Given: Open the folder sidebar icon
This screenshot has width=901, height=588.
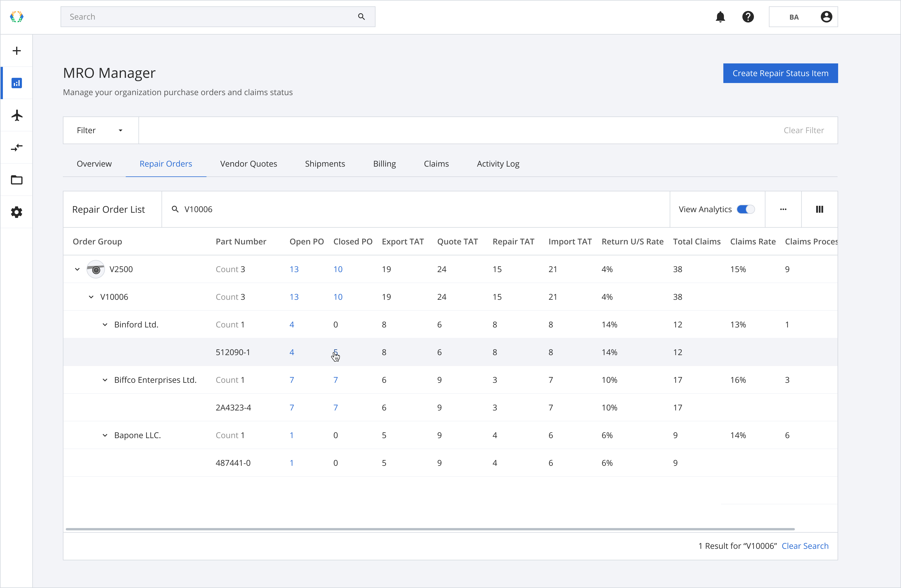Looking at the screenshot, I should tap(17, 180).
